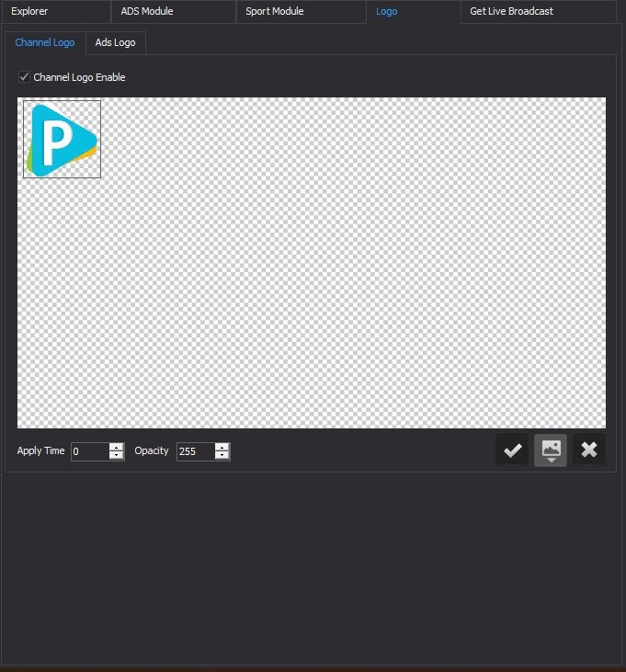Decrease Opacity with down arrow
626x672 pixels.
[x=222, y=456]
